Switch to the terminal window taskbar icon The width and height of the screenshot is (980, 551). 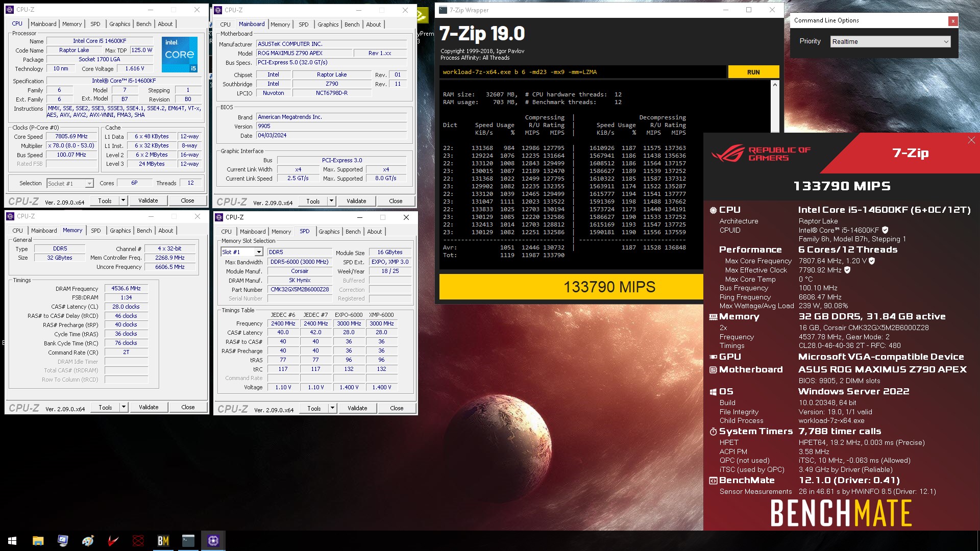pos(188,541)
